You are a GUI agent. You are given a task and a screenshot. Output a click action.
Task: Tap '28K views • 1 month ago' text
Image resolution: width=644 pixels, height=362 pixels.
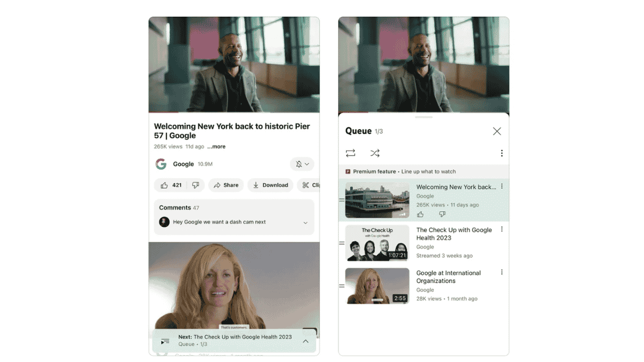pos(447,299)
